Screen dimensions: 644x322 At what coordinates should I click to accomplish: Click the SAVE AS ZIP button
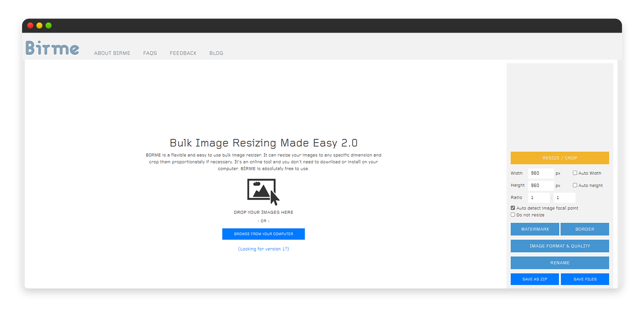click(x=535, y=279)
